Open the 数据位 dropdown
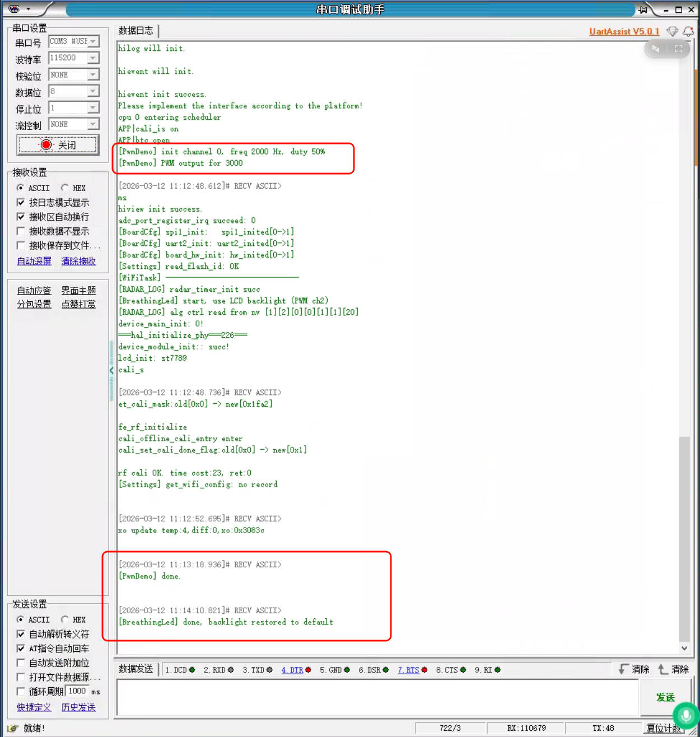This screenshot has height=737, width=700. 93,91
